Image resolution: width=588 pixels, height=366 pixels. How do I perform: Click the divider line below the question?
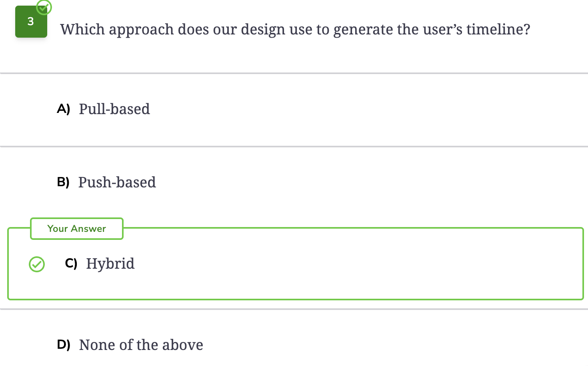[x=294, y=73]
